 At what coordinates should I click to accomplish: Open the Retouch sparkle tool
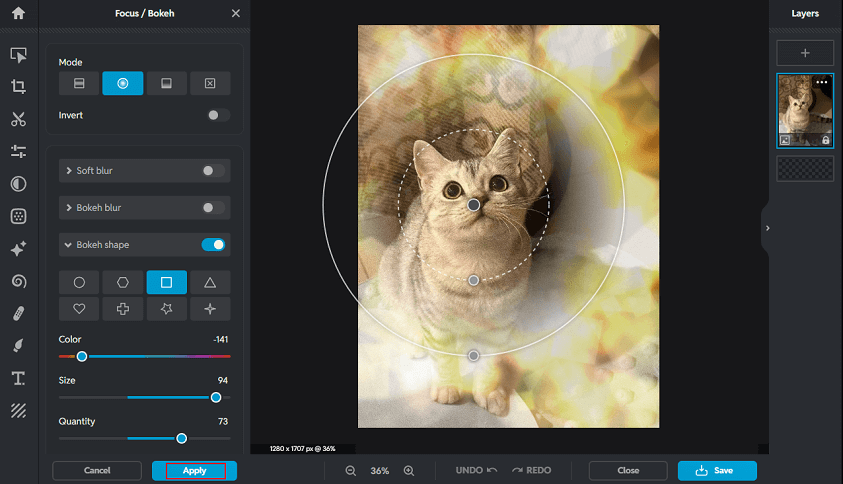pyautogui.click(x=18, y=249)
